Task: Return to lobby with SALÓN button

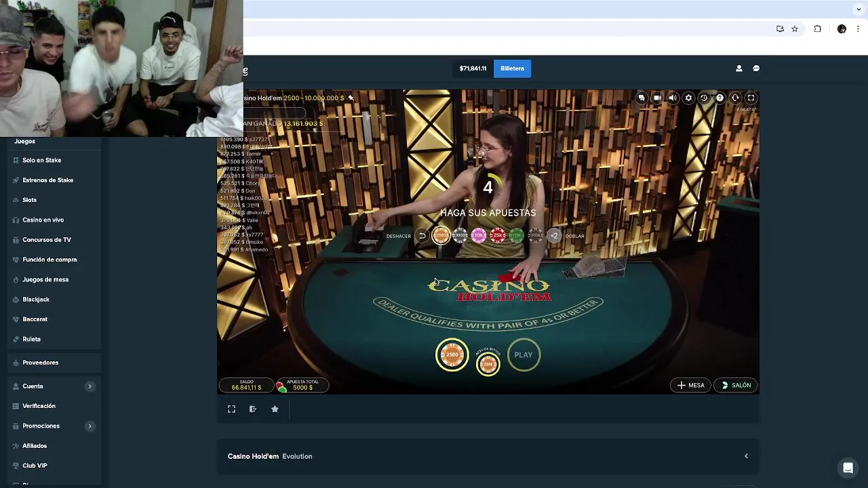Action: [x=736, y=385]
